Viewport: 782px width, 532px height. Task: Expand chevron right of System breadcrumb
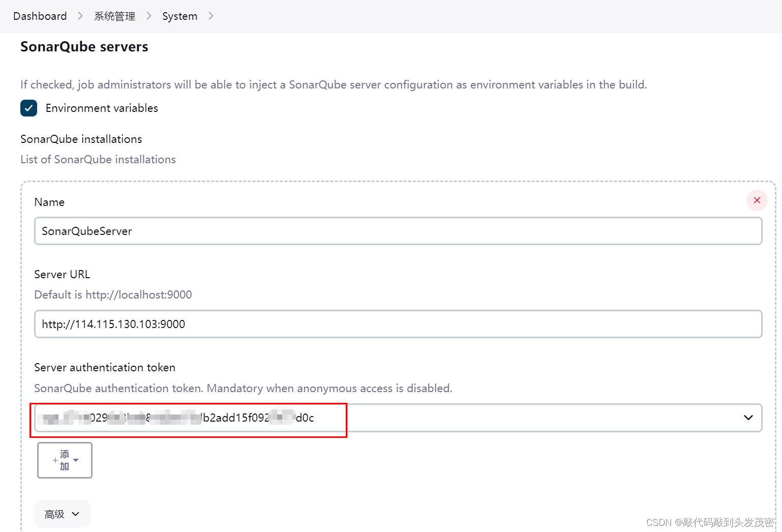211,16
